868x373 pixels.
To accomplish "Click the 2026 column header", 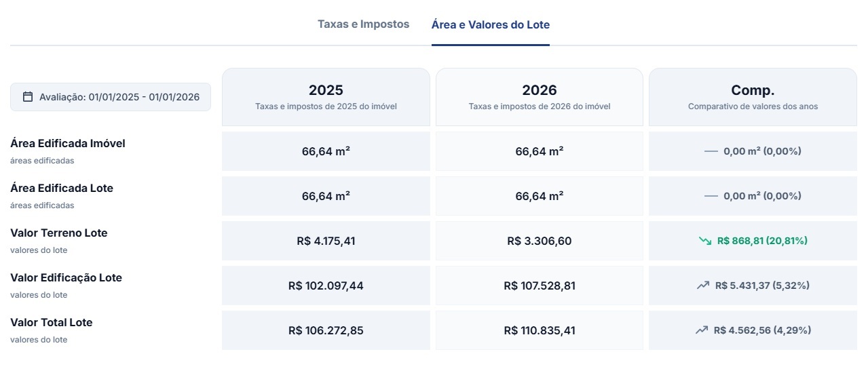I will pos(539,96).
